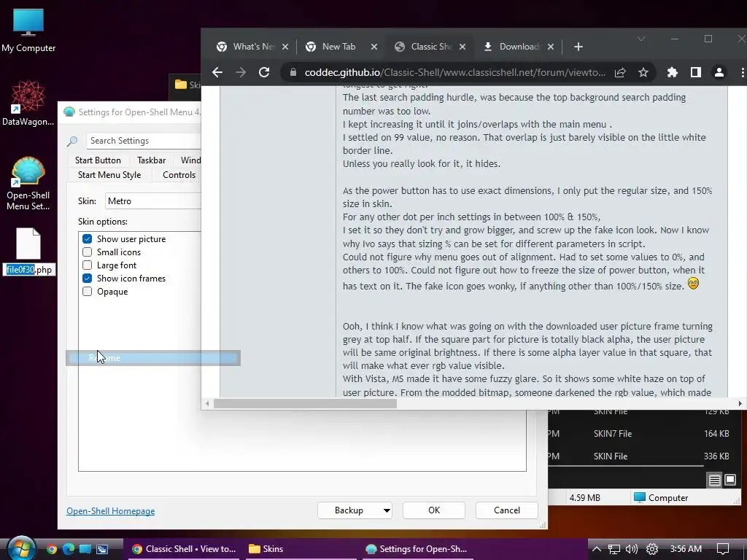Select the Rename context menu entry

pyautogui.click(x=153, y=358)
